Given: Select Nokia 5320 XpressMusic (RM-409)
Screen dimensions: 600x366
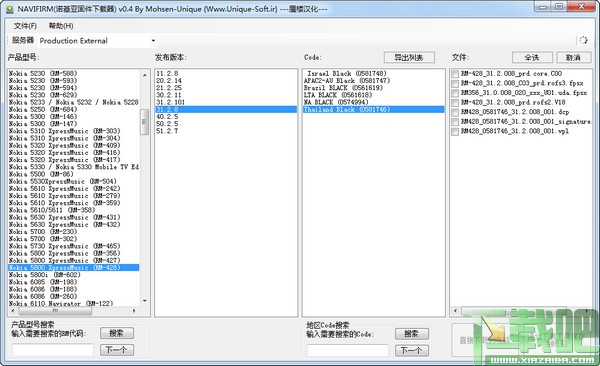Looking at the screenshot, I should [74, 145].
